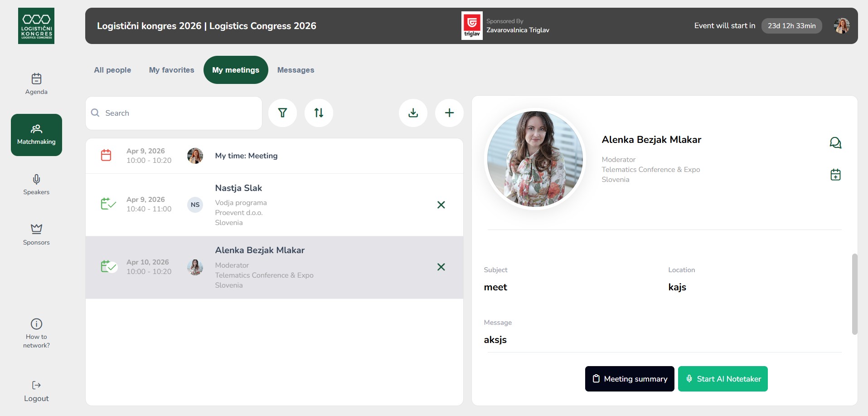Click the Meeting summary button
Image resolution: width=868 pixels, height=416 pixels.
pyautogui.click(x=629, y=379)
